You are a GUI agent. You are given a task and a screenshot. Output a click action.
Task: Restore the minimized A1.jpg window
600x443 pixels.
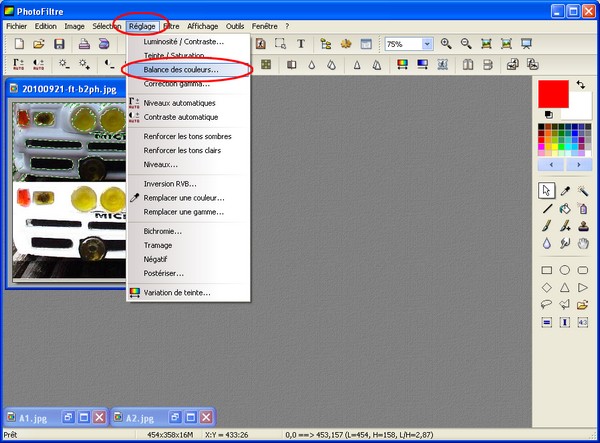pos(68,416)
